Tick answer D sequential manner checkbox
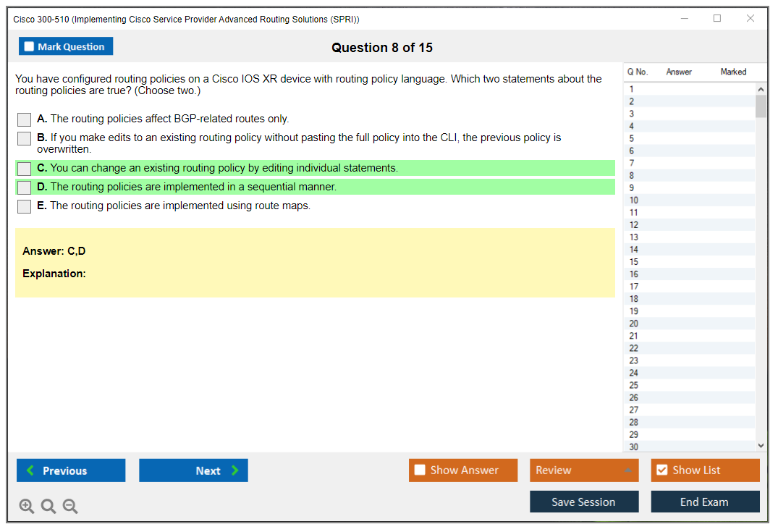The image size is (778, 532). tap(25, 187)
